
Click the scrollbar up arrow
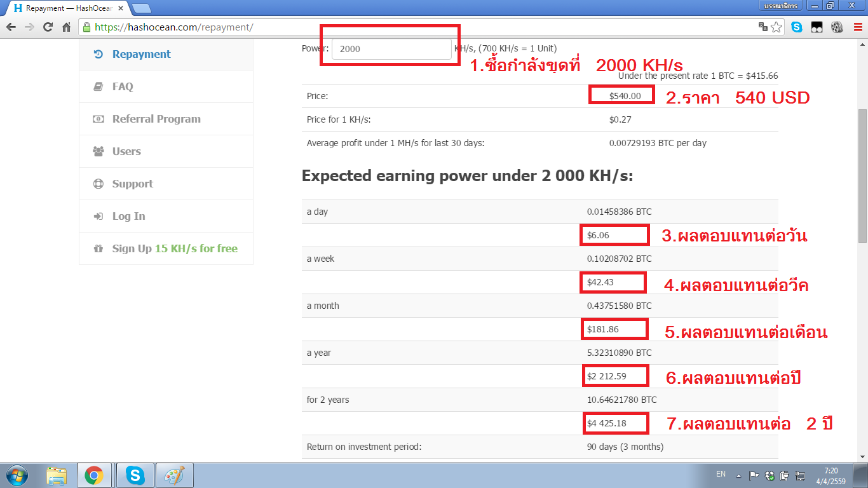coord(862,43)
